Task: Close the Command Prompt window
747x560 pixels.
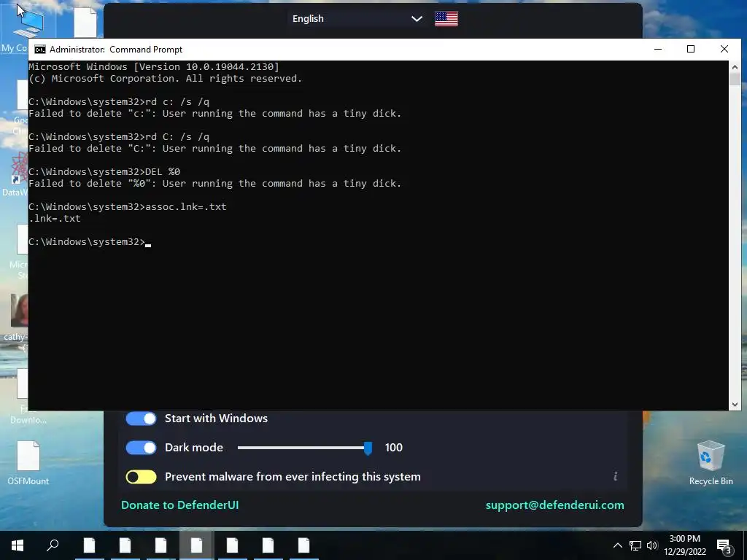Action: (x=724, y=49)
